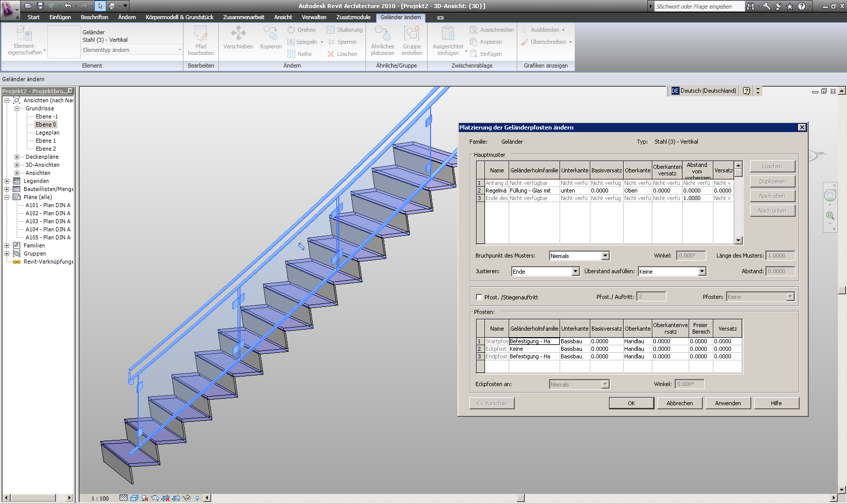Click the favorites star icon in title bar

pyautogui.click(x=790, y=6)
